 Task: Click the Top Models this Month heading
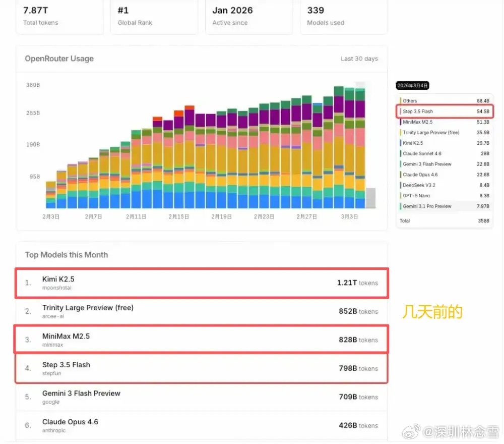(x=67, y=255)
